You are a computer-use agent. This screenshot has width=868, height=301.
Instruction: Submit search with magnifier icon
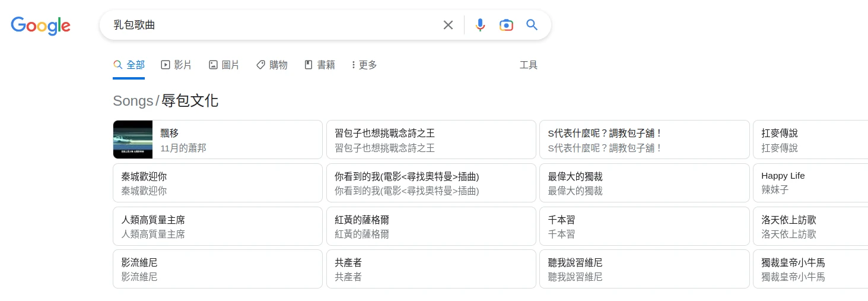pos(532,25)
